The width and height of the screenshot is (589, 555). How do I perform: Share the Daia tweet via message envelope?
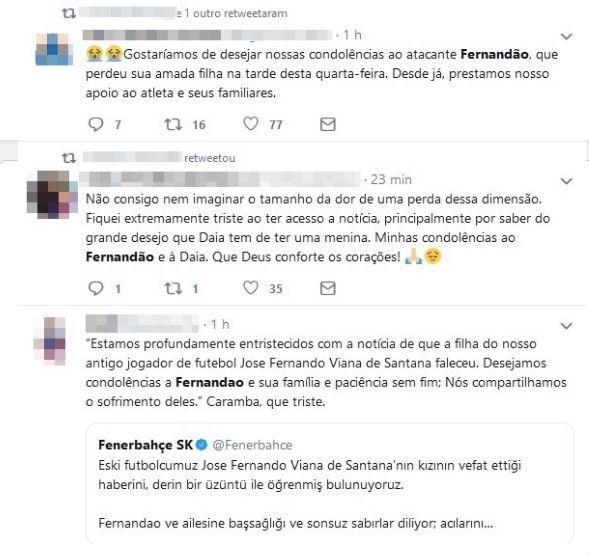[x=328, y=288]
